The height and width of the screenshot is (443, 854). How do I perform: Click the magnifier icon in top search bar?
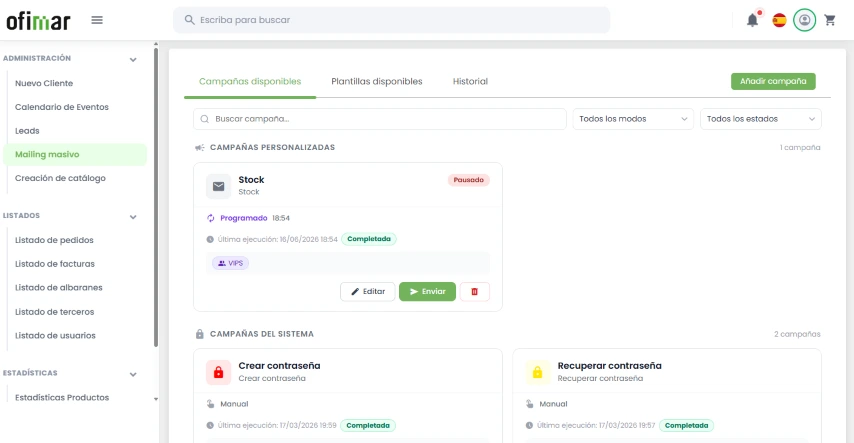pos(189,20)
